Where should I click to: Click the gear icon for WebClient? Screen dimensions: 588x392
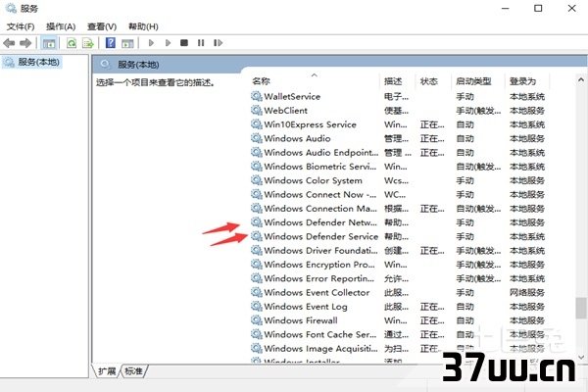point(257,111)
